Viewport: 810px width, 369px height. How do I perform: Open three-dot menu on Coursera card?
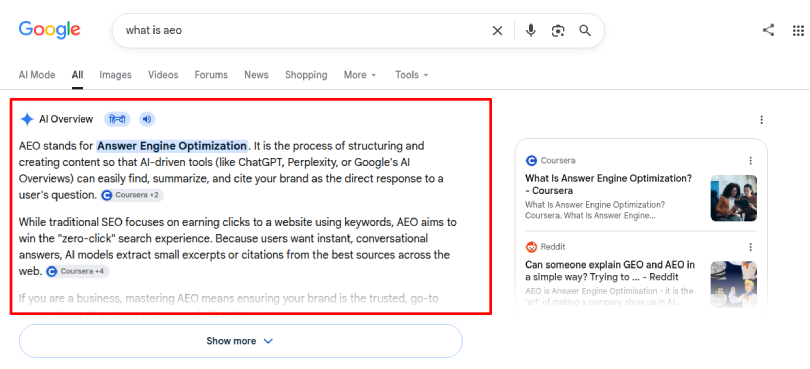(x=751, y=161)
